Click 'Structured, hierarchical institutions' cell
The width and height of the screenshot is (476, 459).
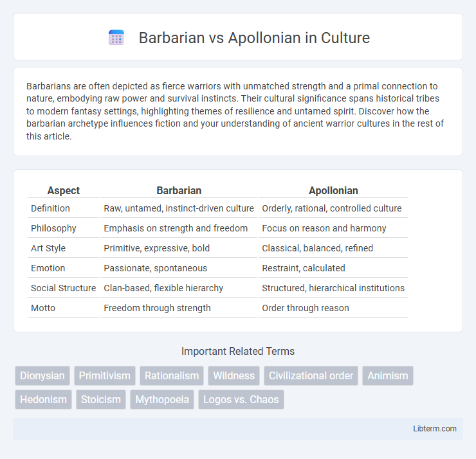pos(333,288)
